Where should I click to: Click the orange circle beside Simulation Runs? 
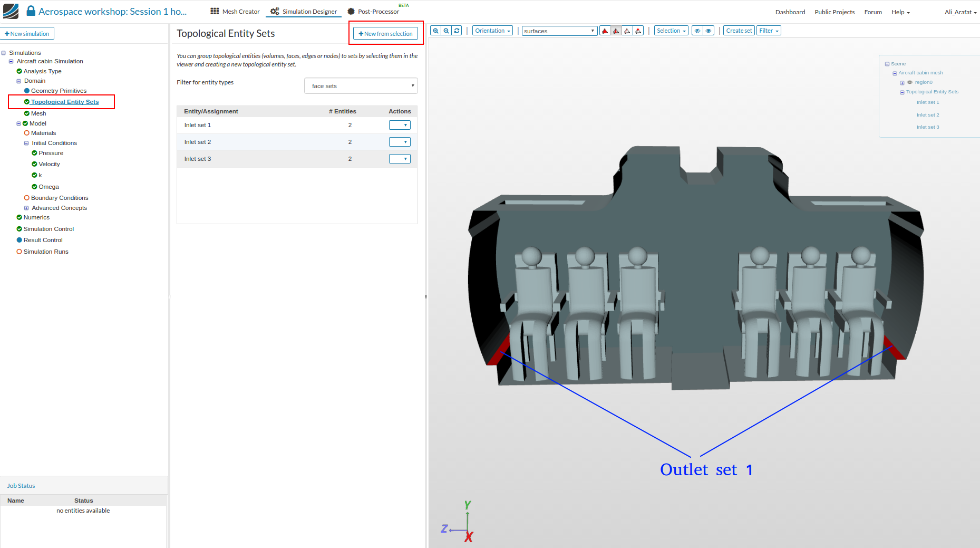click(x=20, y=252)
